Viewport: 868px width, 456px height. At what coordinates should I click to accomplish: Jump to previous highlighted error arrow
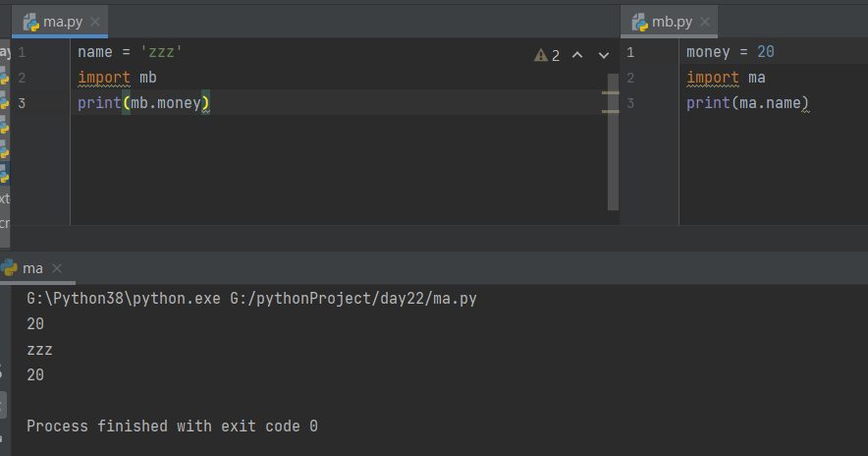click(x=577, y=55)
